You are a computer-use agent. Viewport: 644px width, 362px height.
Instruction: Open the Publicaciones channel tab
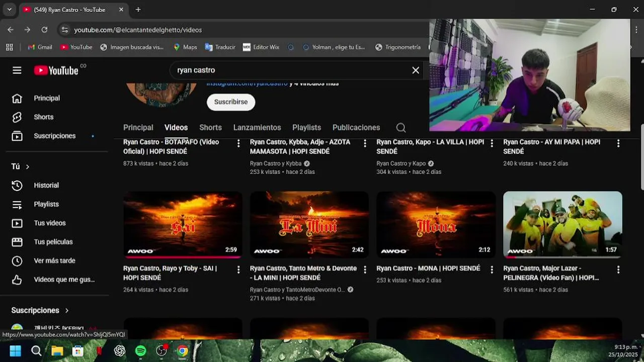click(356, 128)
